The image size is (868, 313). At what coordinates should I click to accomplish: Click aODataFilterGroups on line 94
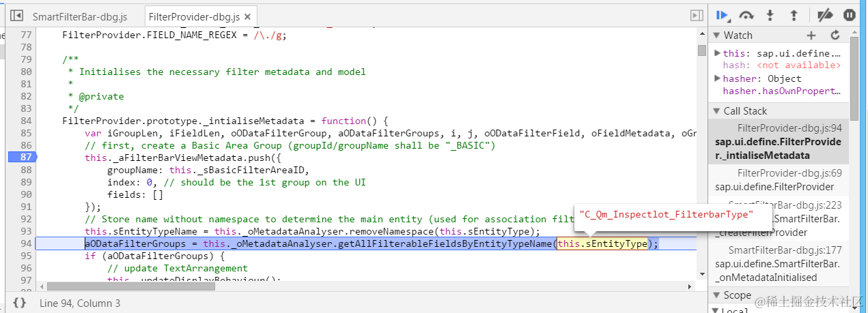(x=134, y=243)
